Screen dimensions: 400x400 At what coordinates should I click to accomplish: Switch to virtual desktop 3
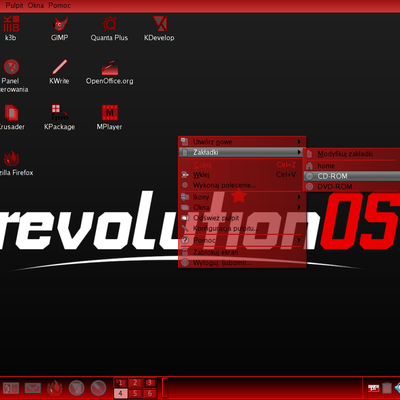[x=150, y=383]
